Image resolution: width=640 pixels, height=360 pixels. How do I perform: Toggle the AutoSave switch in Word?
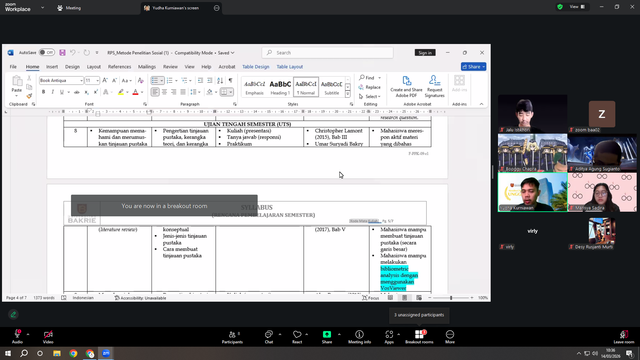(x=47, y=53)
